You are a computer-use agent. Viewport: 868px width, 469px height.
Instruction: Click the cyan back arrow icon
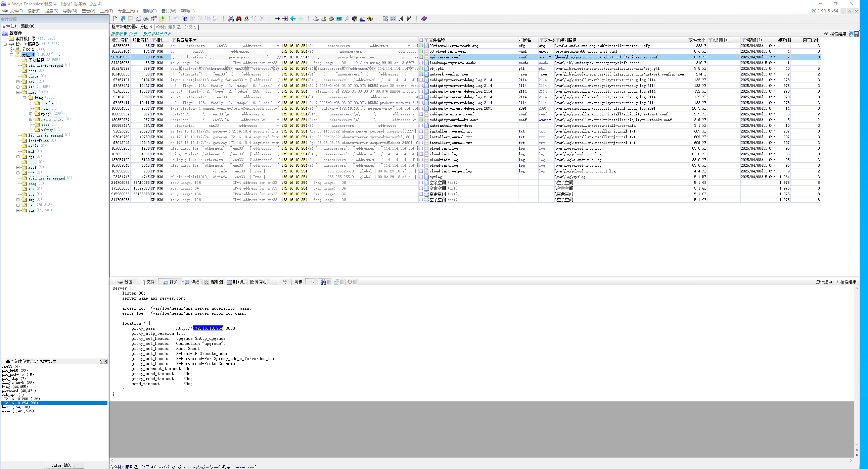(x=293, y=19)
